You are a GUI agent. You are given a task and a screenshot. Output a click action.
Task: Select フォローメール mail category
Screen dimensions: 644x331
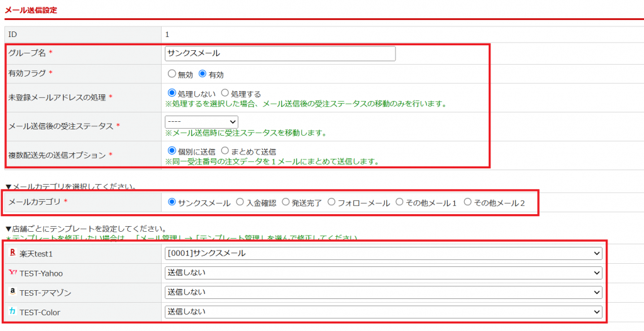pos(331,202)
